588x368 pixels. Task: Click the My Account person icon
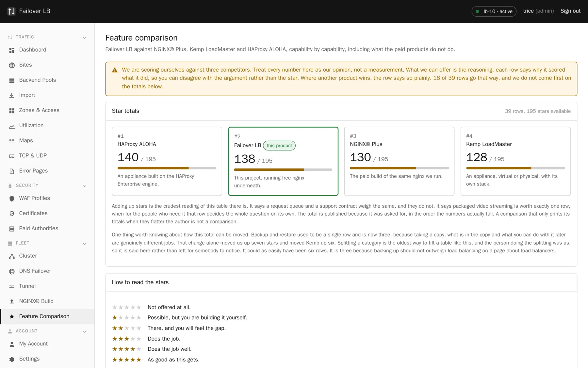pos(12,344)
